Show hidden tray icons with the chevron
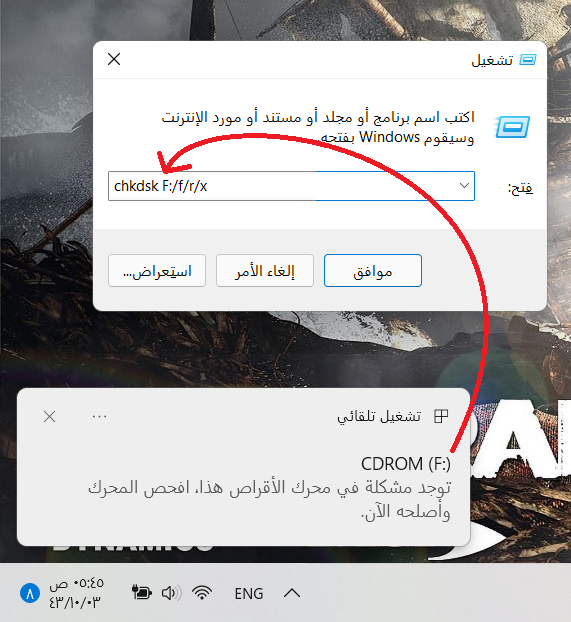The width and height of the screenshot is (571, 622). pyautogui.click(x=292, y=593)
